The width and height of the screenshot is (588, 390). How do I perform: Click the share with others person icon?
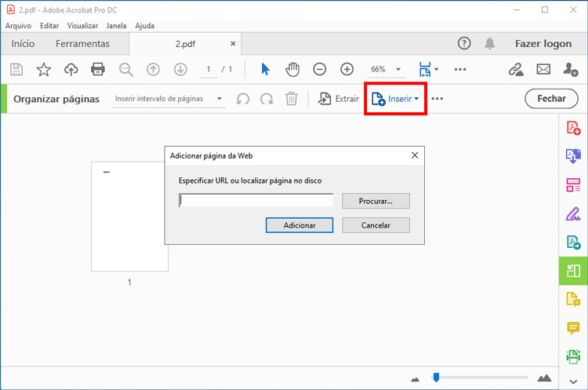click(571, 69)
